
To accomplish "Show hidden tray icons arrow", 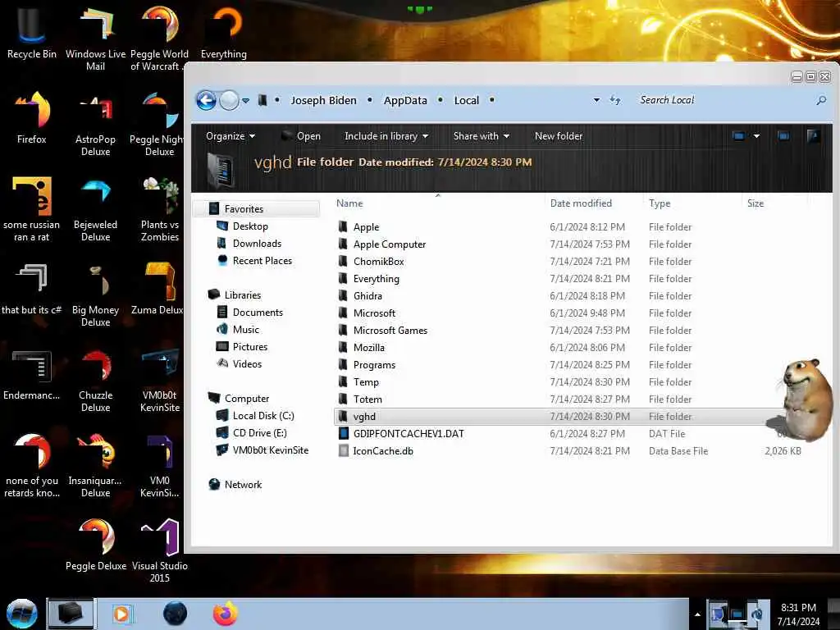I will pyautogui.click(x=697, y=614).
